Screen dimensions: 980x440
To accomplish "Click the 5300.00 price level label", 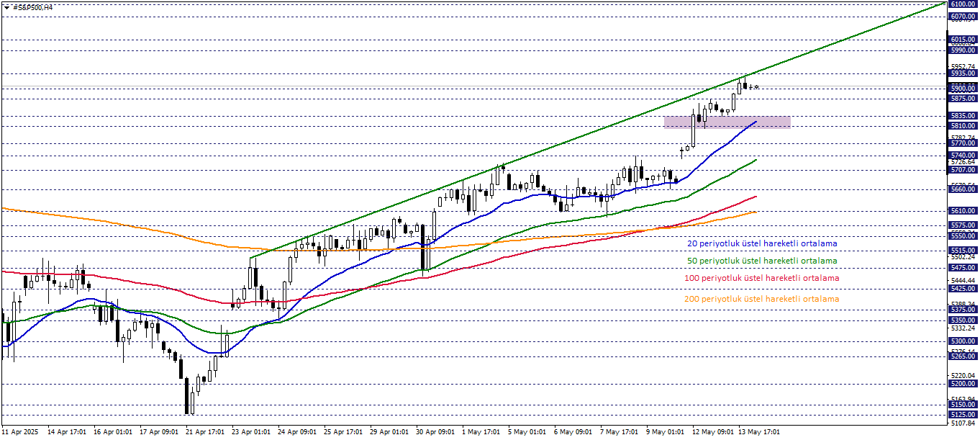I will tap(963, 341).
